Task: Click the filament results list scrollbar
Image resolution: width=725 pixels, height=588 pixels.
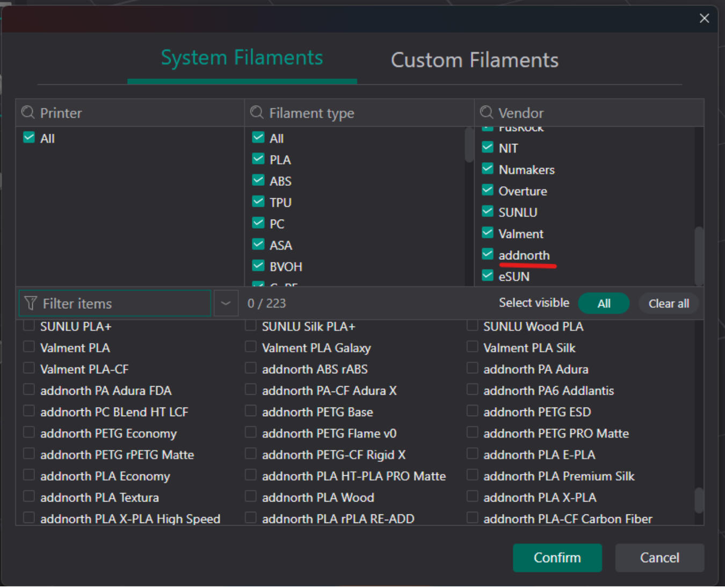Action: coord(699,500)
